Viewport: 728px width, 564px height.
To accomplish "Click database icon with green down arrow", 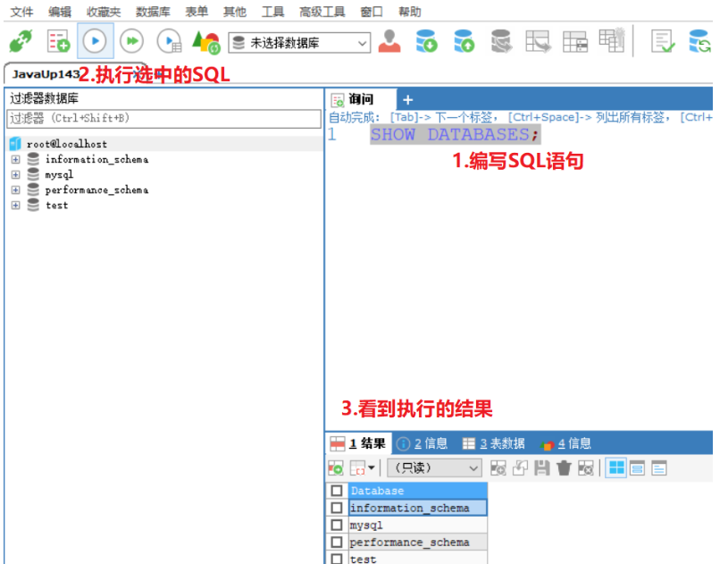I will coord(427,42).
